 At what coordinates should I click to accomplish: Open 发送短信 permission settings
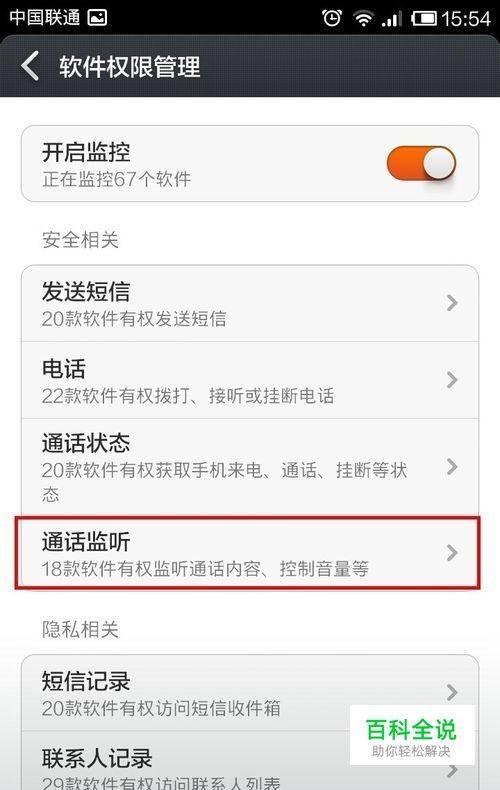click(x=250, y=303)
